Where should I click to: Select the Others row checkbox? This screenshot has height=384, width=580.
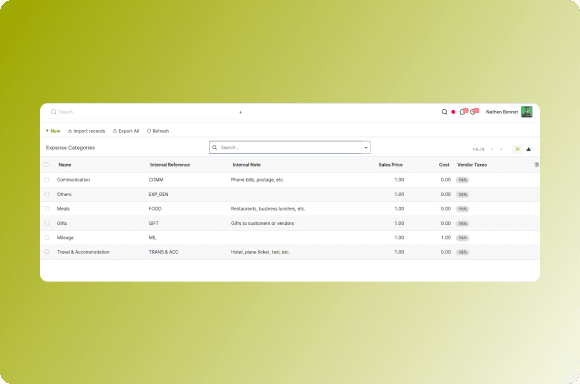47,194
